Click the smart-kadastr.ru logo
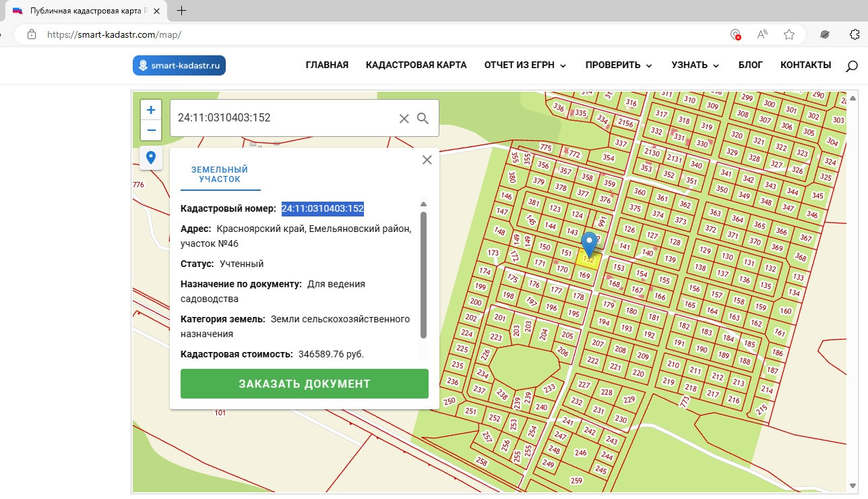The width and height of the screenshot is (868, 499). point(179,65)
